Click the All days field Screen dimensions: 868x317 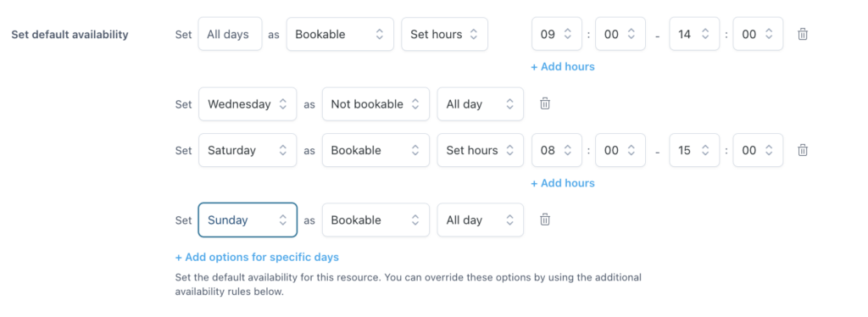point(230,34)
